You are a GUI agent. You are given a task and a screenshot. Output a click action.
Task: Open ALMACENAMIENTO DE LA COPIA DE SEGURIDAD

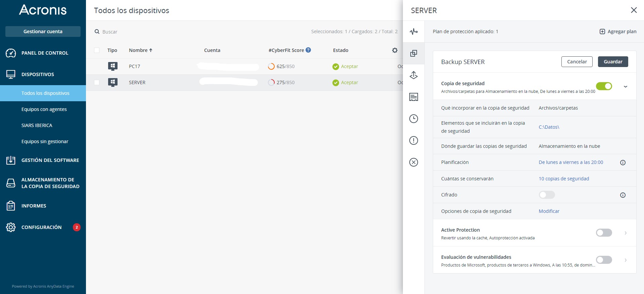(x=43, y=183)
